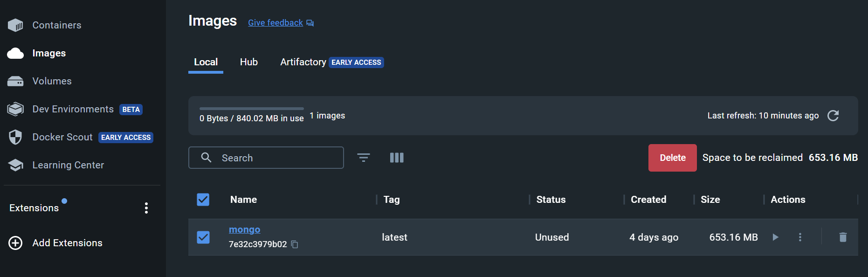This screenshot has height=277, width=868.
Task: Click the 'BETA' badge on Dev Environments
Action: 131,110
